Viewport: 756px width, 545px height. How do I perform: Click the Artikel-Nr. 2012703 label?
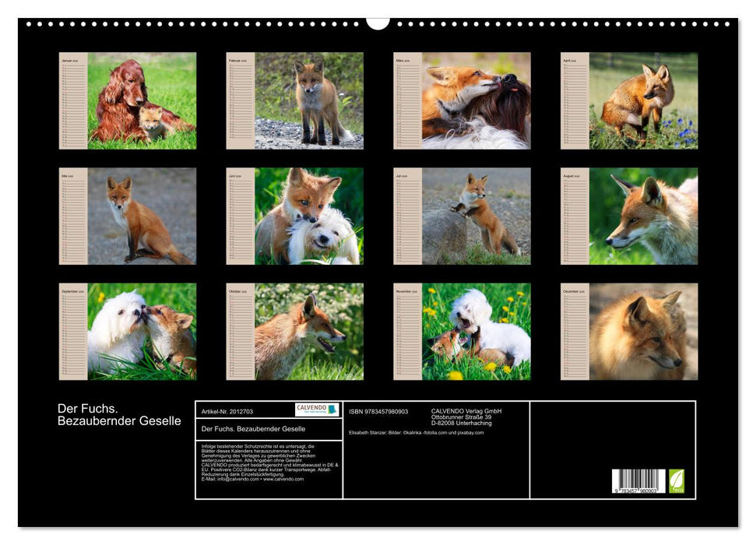point(227,411)
